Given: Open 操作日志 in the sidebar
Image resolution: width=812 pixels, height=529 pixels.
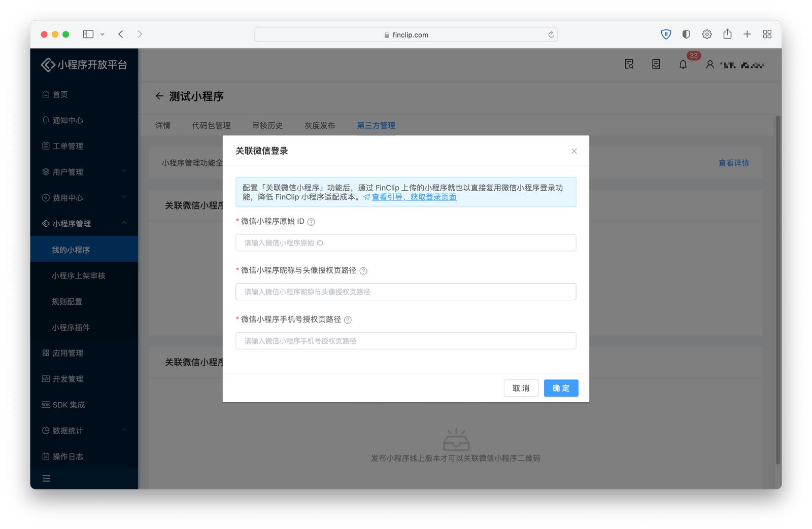Looking at the screenshot, I should 66,456.
